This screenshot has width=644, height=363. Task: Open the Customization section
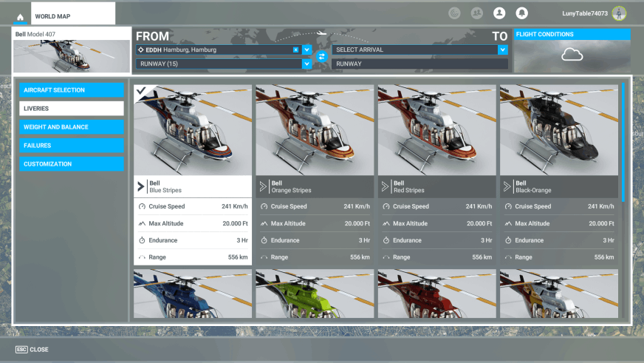click(x=72, y=164)
